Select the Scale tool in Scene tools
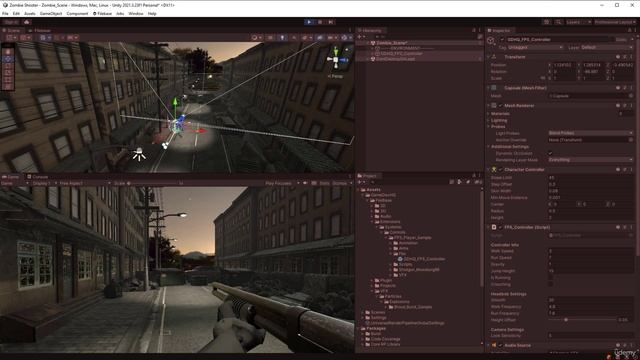 click(8, 73)
